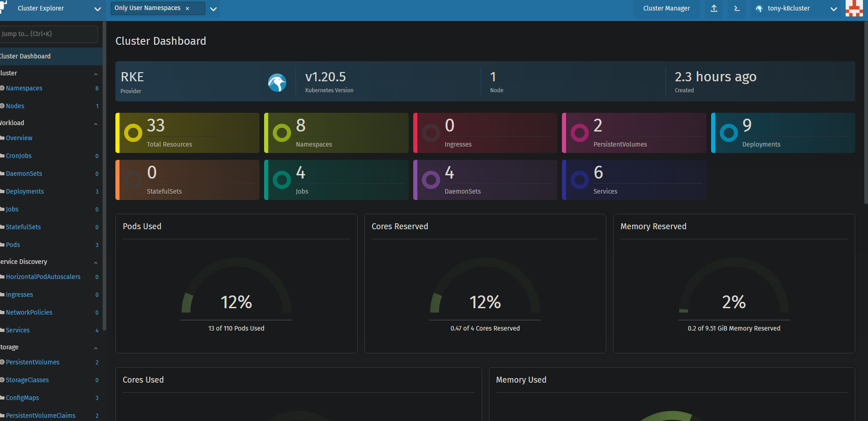
Task: Open NetworkPolicies in the sidebar
Action: pyautogui.click(x=29, y=312)
